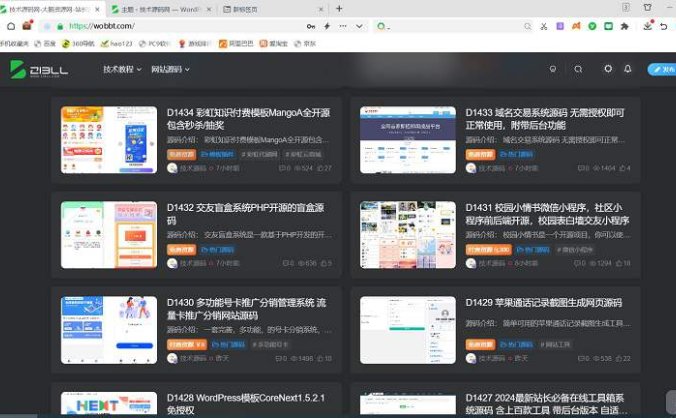This screenshot has height=418, width=676.
Task: Click the author avatar under D1434 post
Action: coord(172,168)
